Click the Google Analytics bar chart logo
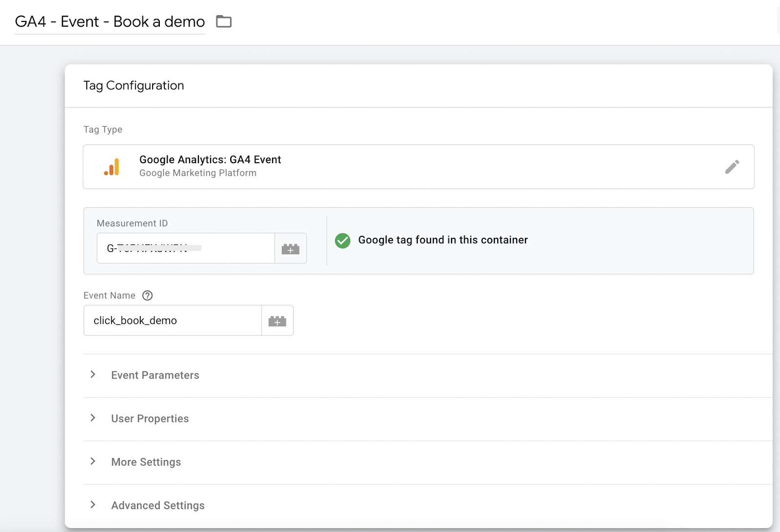The width and height of the screenshot is (780, 532). pos(112,167)
